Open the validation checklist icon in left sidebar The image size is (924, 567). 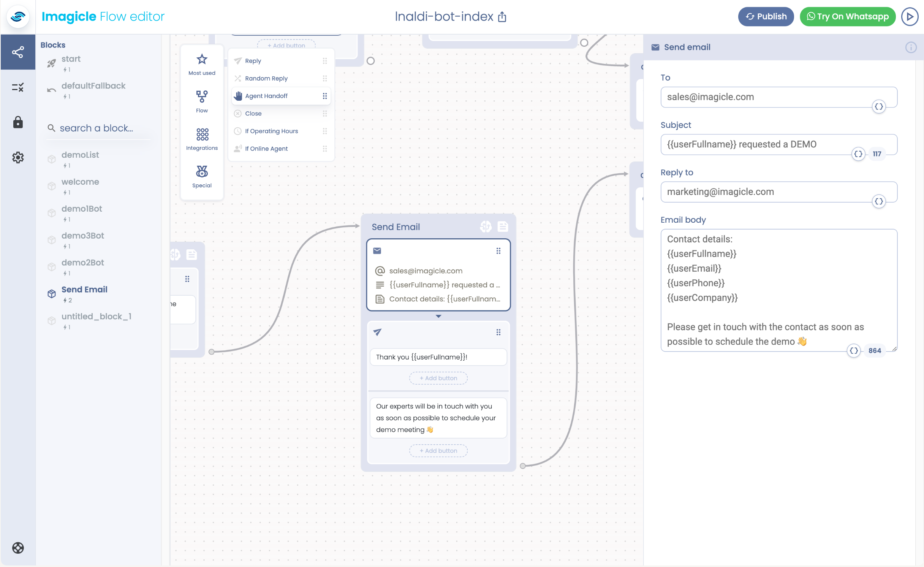coord(18,88)
